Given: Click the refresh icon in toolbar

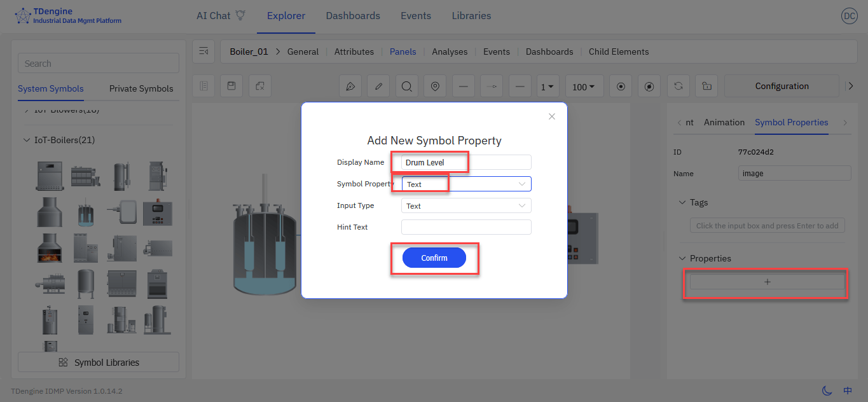Looking at the screenshot, I should click(x=679, y=87).
